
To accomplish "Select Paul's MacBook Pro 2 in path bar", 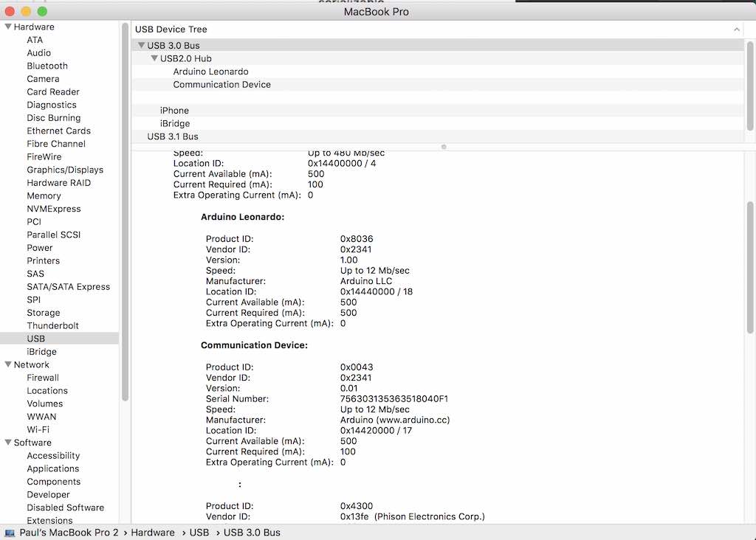I will 69,533.
